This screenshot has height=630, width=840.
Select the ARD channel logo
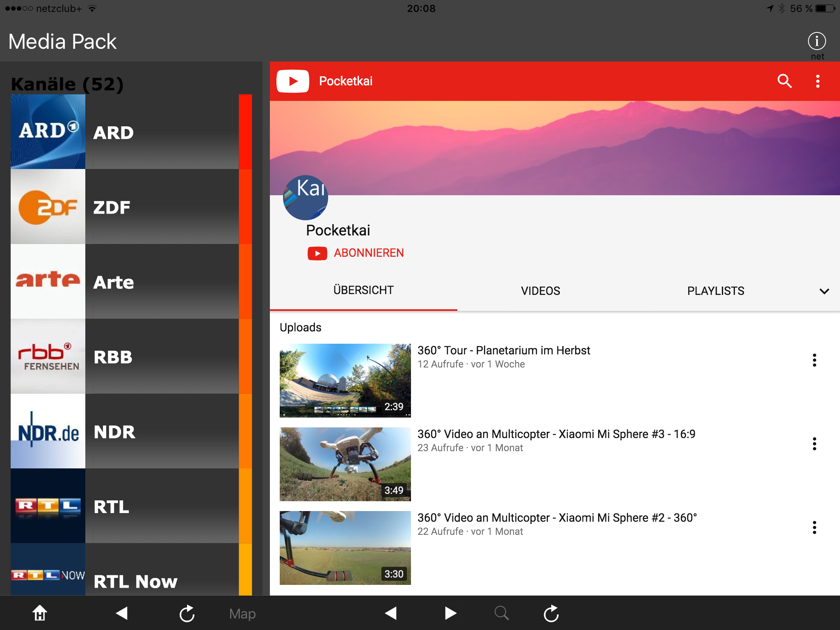(x=48, y=132)
